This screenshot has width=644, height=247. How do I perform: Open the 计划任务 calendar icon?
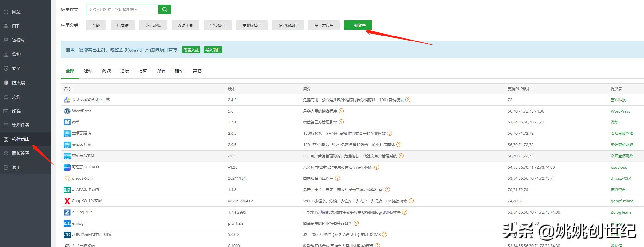coord(6,125)
